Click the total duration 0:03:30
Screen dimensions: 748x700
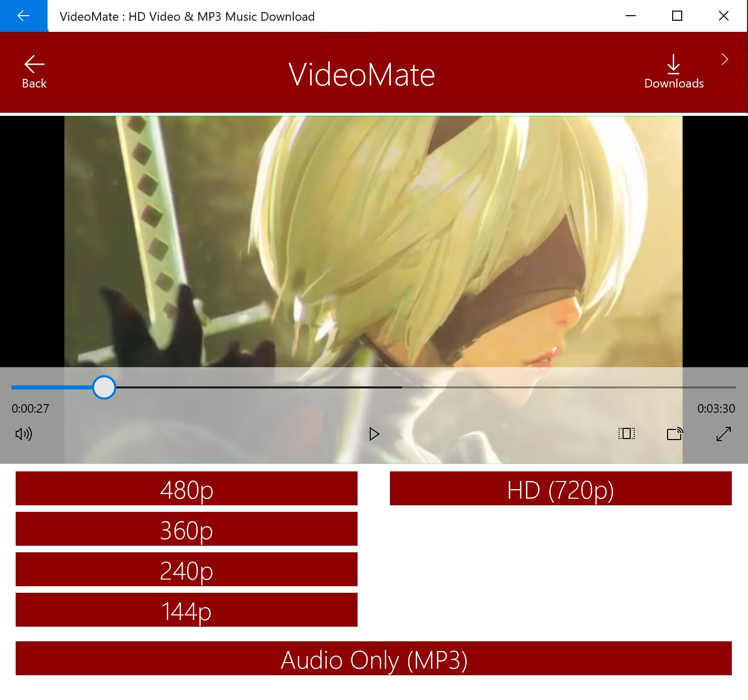click(x=716, y=409)
